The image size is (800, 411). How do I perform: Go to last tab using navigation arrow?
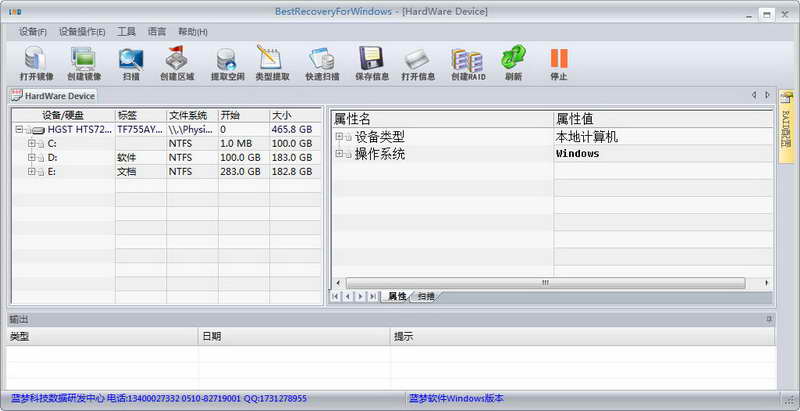point(373,296)
